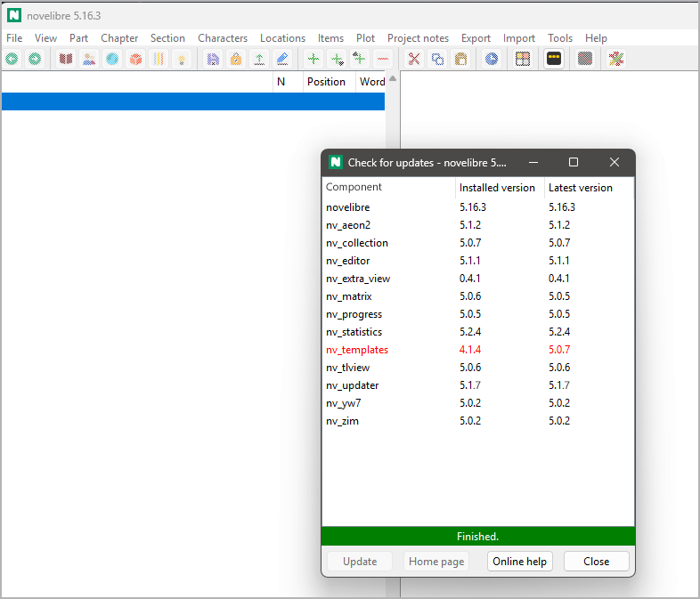This screenshot has height=599, width=700.
Task: Click the Position column header in the tree
Action: (329, 82)
